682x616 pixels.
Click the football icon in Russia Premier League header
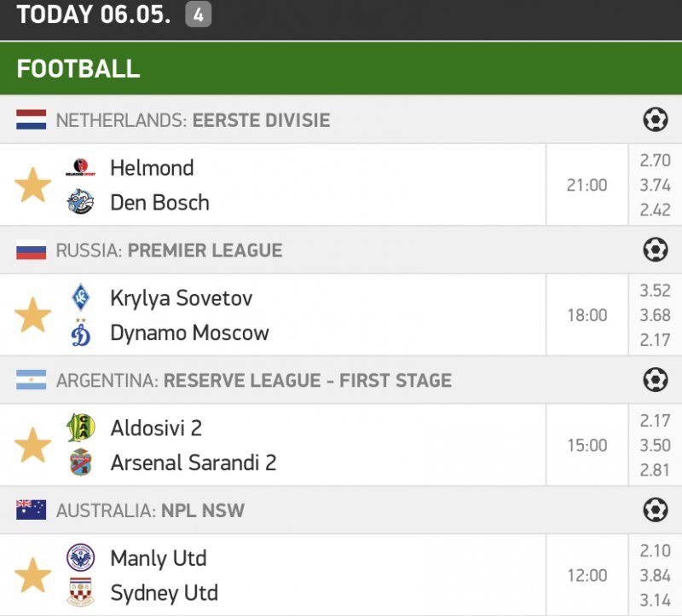click(x=655, y=250)
